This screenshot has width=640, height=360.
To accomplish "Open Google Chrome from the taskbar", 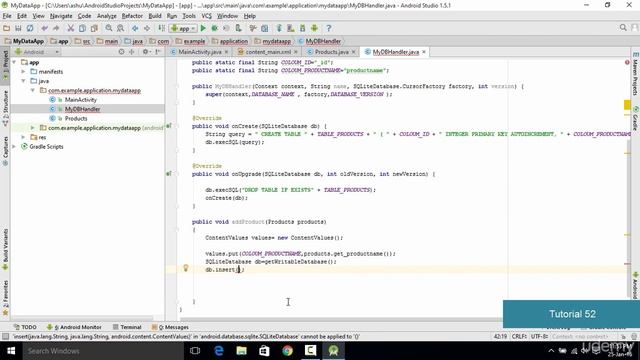I will pyautogui.click(x=287, y=351).
